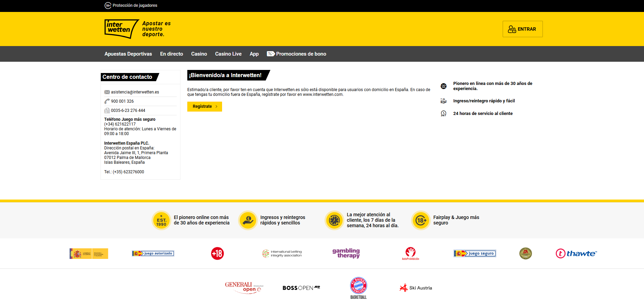
Task: Click Ingreso/reintegro rápido y fácil text
Action: pyautogui.click(x=484, y=101)
